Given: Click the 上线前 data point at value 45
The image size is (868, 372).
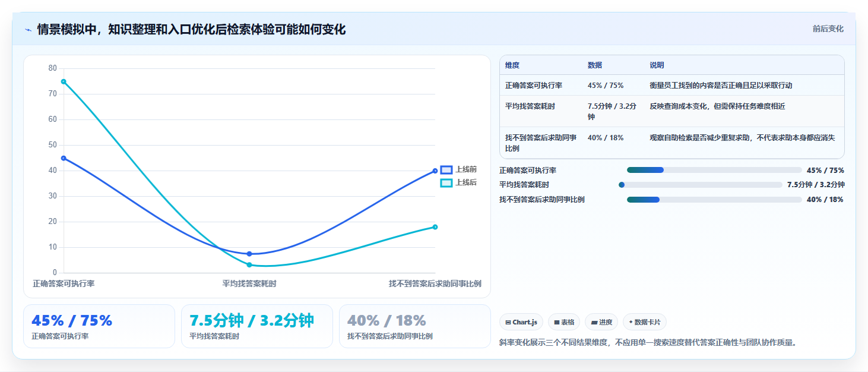Looking at the screenshot, I should click(64, 158).
